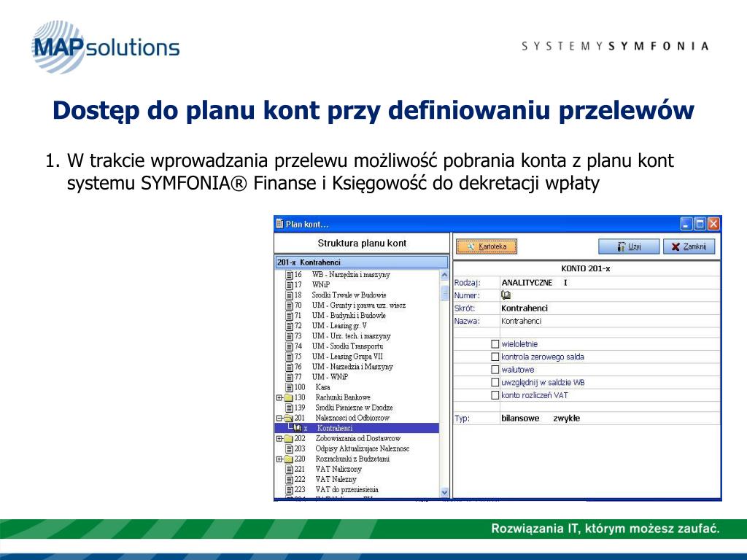Click document icon of account 73

(x=289, y=336)
